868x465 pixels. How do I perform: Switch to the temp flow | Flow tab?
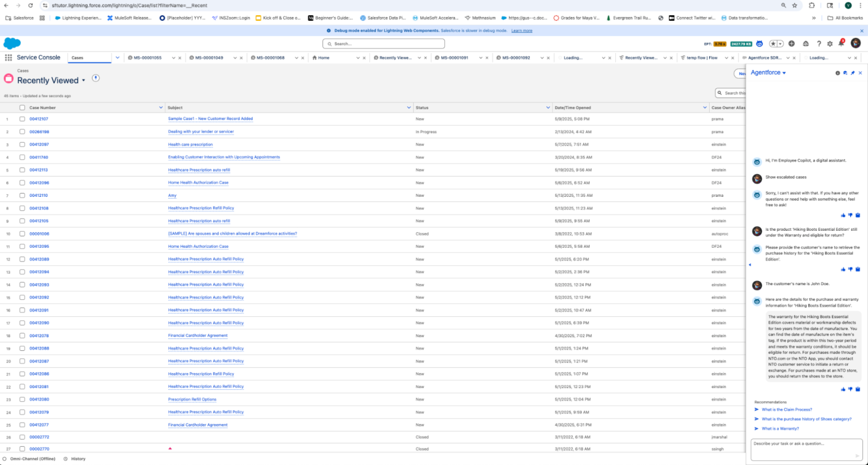pyautogui.click(x=701, y=58)
